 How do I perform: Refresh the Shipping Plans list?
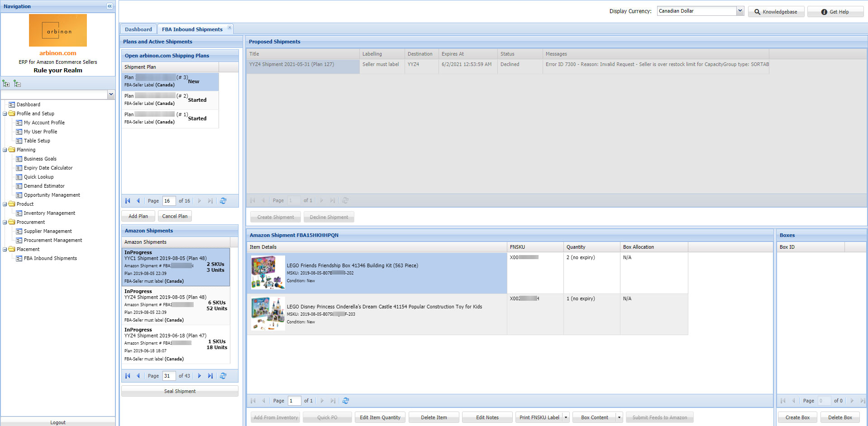tap(223, 201)
